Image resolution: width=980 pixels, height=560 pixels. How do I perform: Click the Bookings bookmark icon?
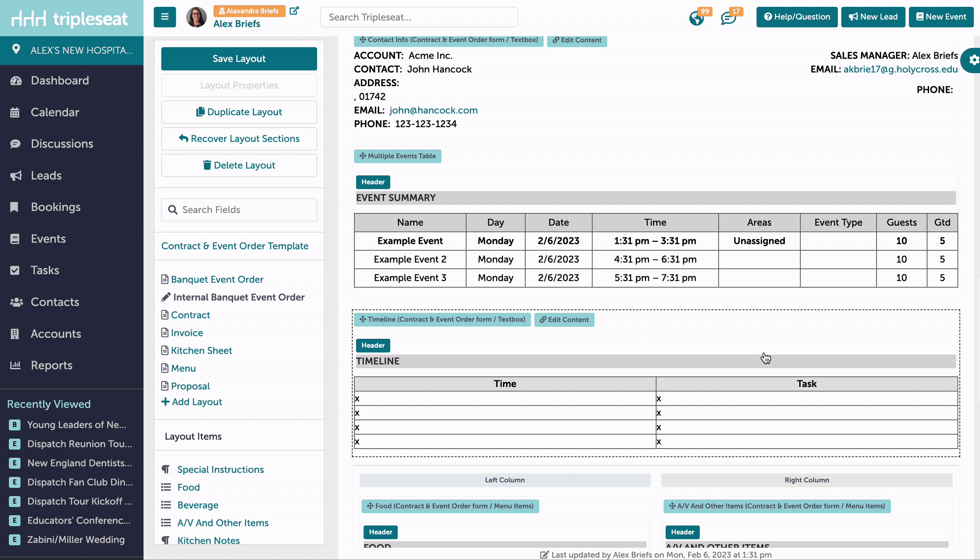[14, 207]
